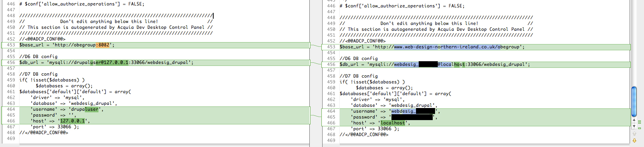Click the scrollbar's small up arrow
Screen dimensions: 644x147
634,120
